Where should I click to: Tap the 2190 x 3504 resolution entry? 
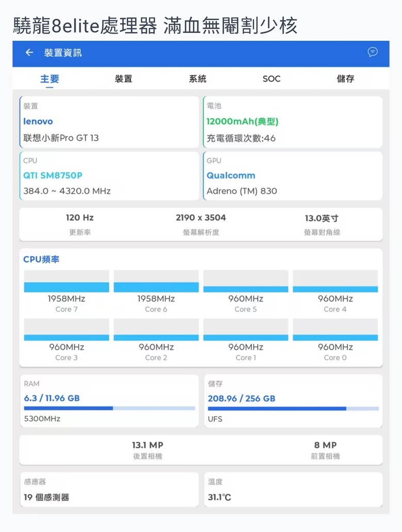point(201,224)
